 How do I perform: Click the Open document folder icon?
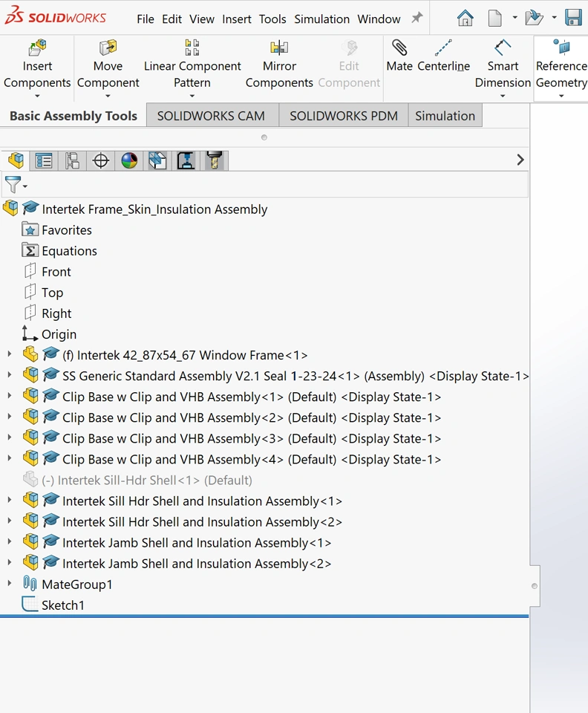534,18
